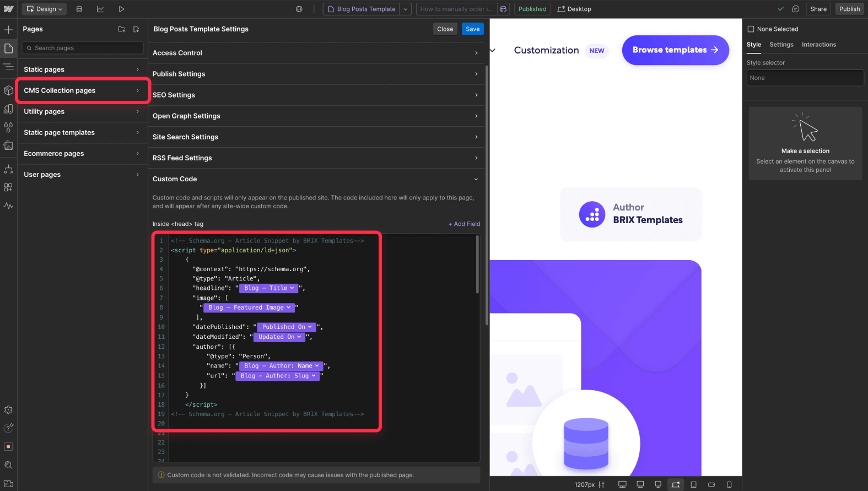This screenshot has width=868, height=491.
Task: Collapse the Custom Code section
Action: click(316, 179)
